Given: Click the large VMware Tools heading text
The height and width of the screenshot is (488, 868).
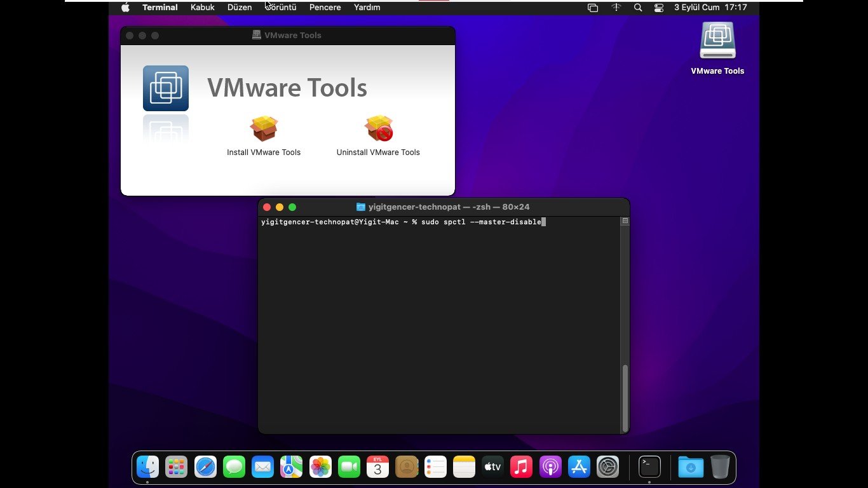Looking at the screenshot, I should (x=287, y=88).
